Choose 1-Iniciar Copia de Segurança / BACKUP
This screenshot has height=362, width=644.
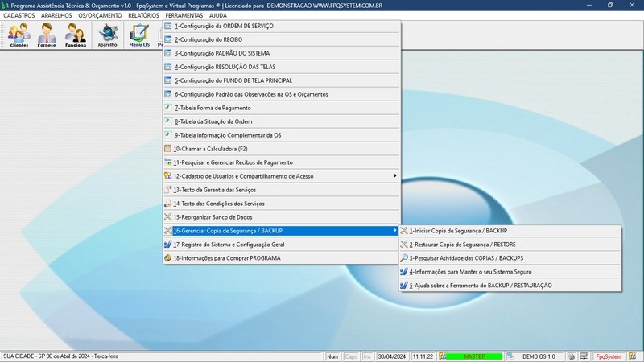(510, 231)
